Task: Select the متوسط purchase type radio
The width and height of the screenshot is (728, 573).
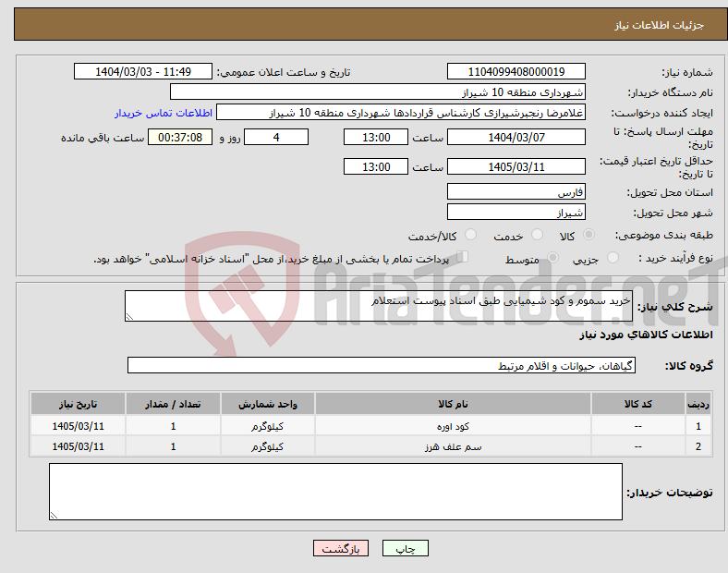Action: (552, 257)
